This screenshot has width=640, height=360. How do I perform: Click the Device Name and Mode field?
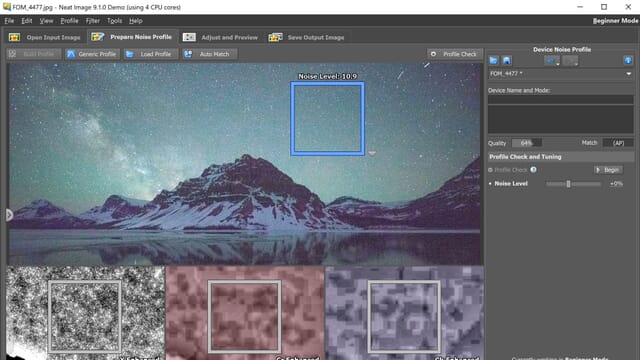coord(561,99)
